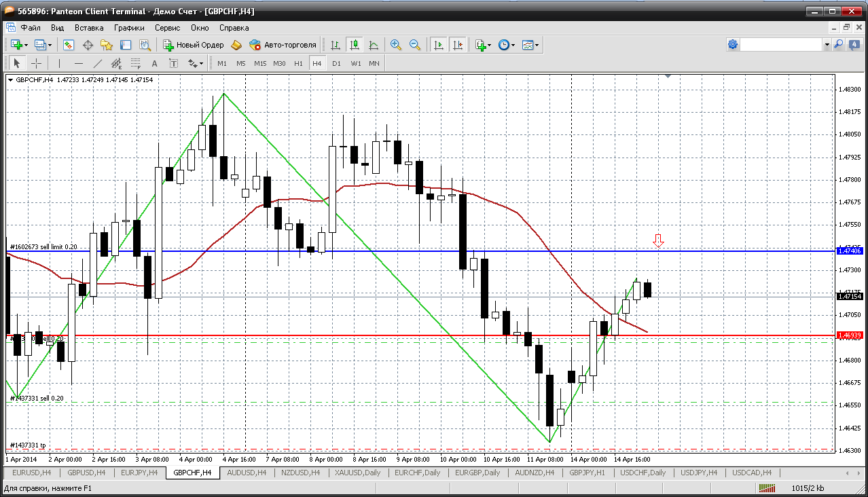Viewport: 868px width, 497px height.
Task: Switch timeframe to M1
Action: (x=222, y=63)
